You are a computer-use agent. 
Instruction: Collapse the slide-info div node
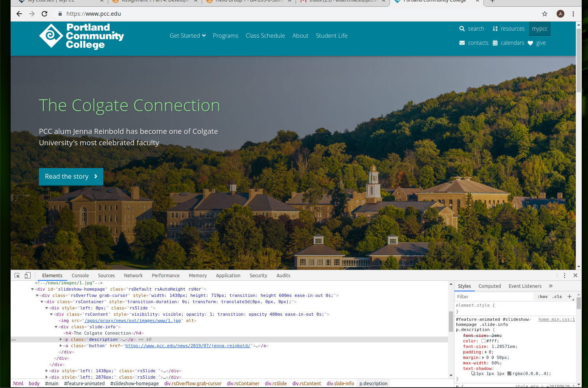pos(56,327)
